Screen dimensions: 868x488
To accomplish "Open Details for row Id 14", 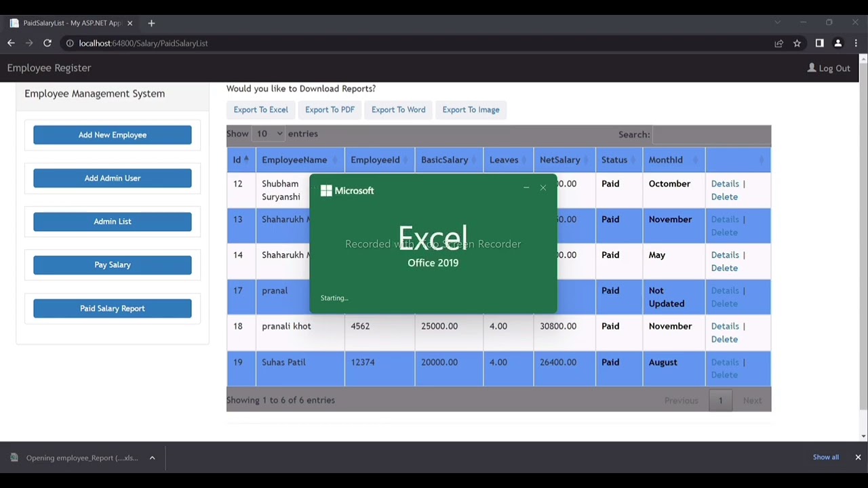I will click(x=725, y=255).
